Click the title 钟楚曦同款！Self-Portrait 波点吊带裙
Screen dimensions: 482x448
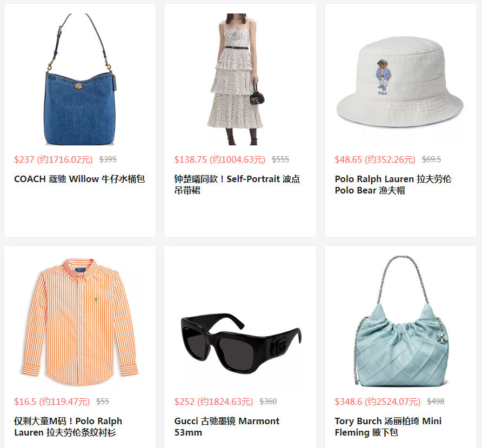pyautogui.click(x=237, y=184)
